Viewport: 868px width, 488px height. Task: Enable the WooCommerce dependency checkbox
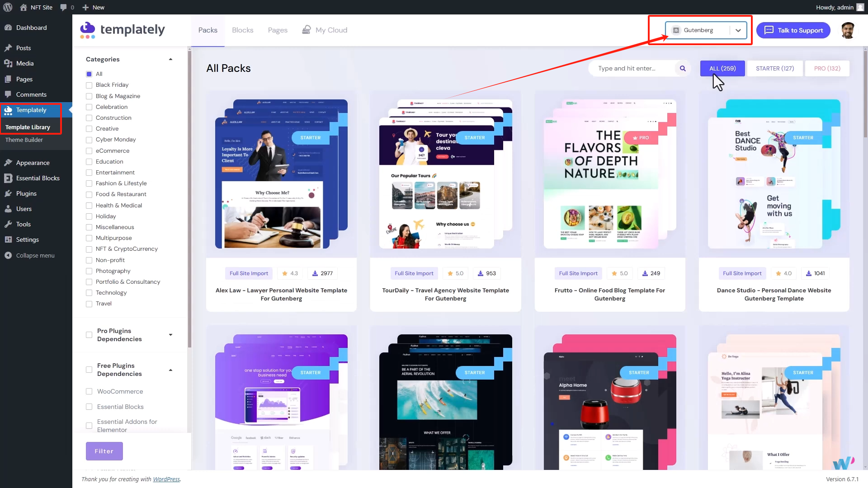click(x=89, y=391)
